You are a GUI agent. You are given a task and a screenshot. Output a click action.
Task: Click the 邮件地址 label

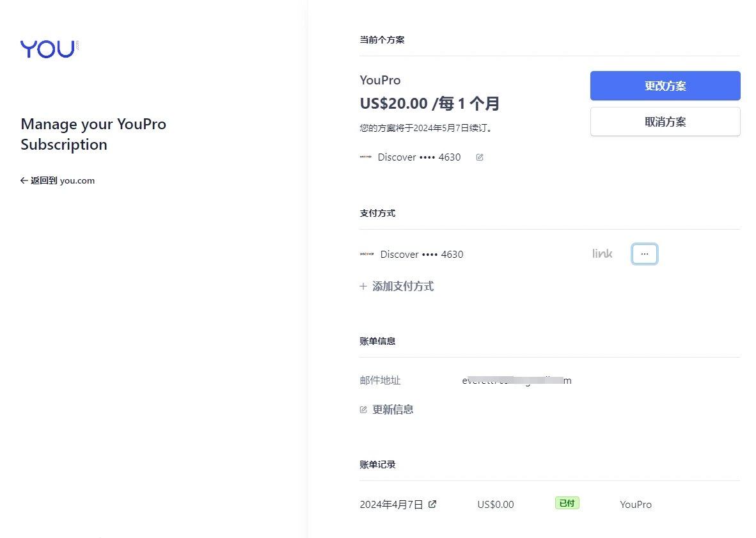[x=380, y=381]
